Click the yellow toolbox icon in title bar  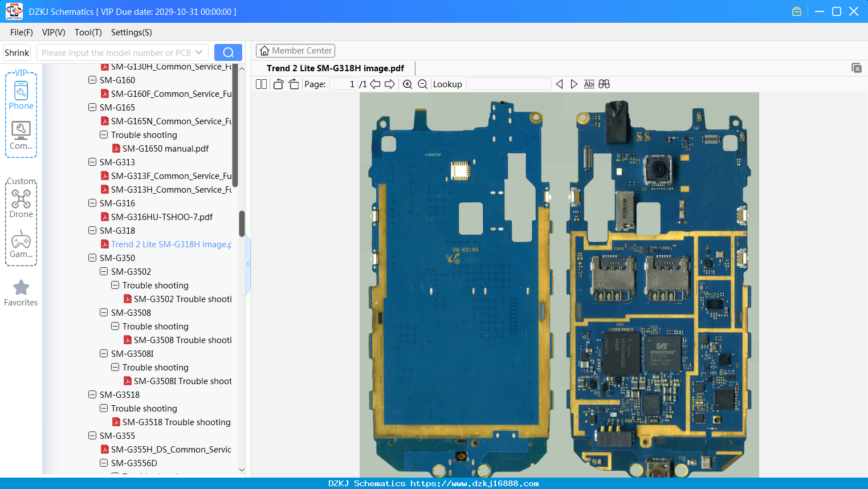click(797, 11)
